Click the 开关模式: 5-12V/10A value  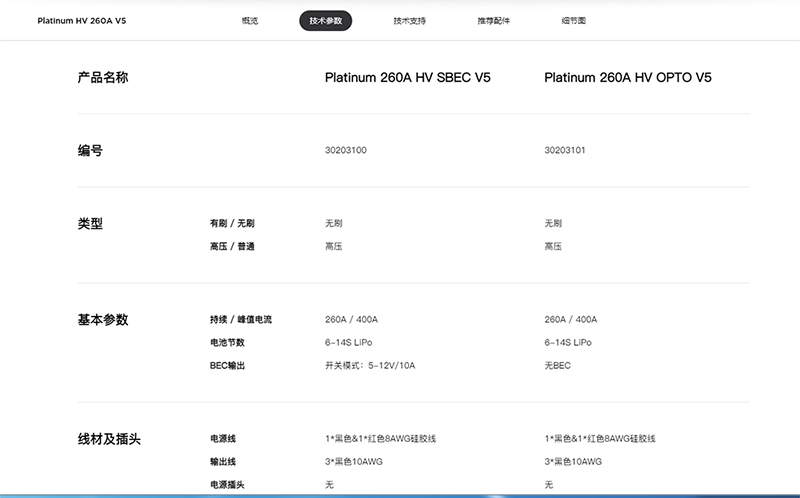(369, 366)
